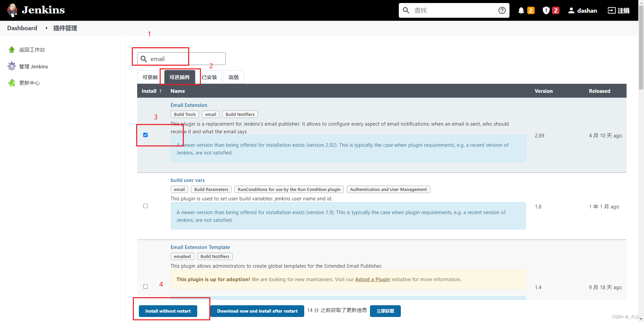Switch to the 可选插件 tab
The height and width of the screenshot is (322, 644).
[x=179, y=77]
